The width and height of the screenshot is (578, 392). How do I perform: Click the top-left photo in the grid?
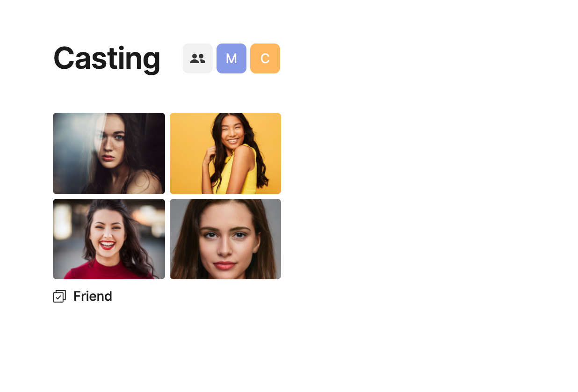point(109,153)
